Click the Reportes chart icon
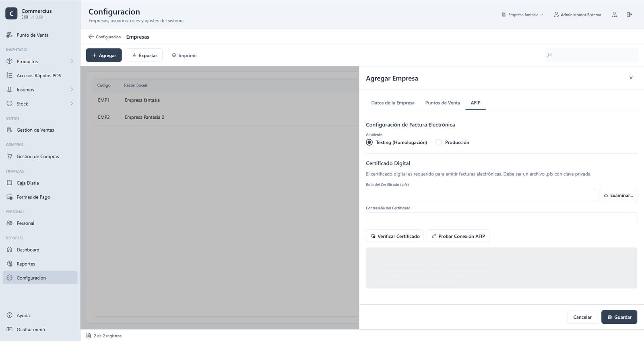The image size is (644, 341). point(9,264)
